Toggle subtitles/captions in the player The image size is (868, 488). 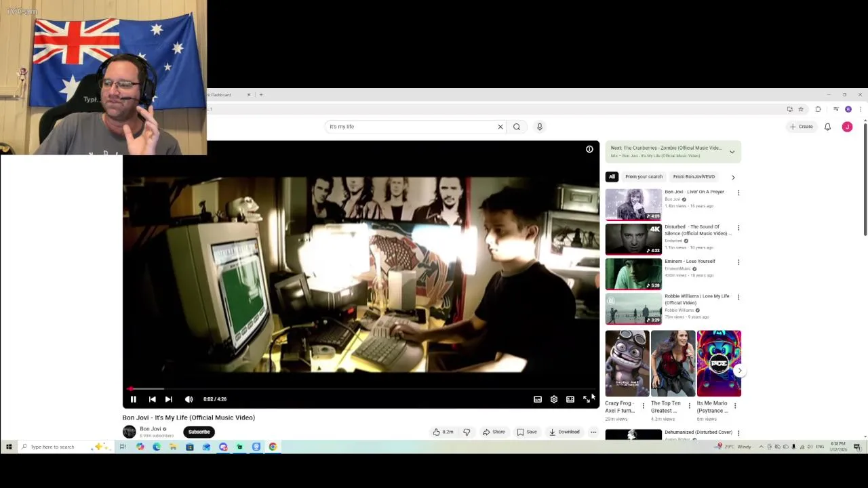pos(538,399)
